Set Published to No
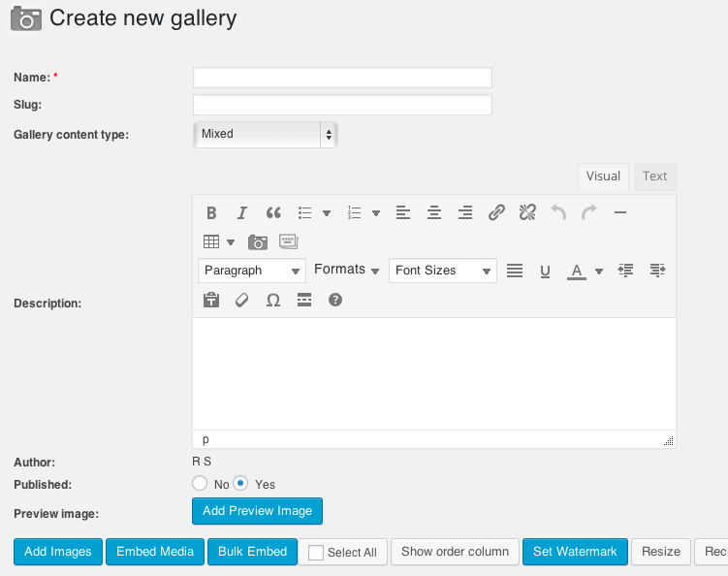This screenshot has width=728, height=576. coord(200,483)
